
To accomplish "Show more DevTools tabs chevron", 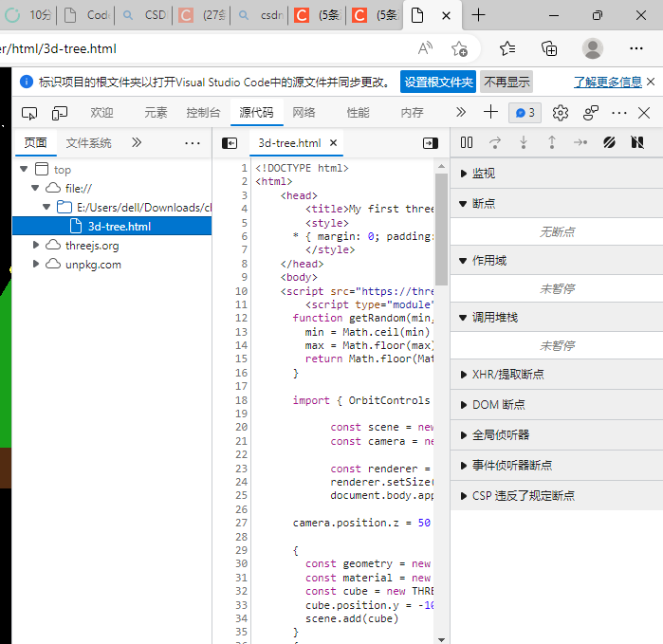I will [x=461, y=113].
